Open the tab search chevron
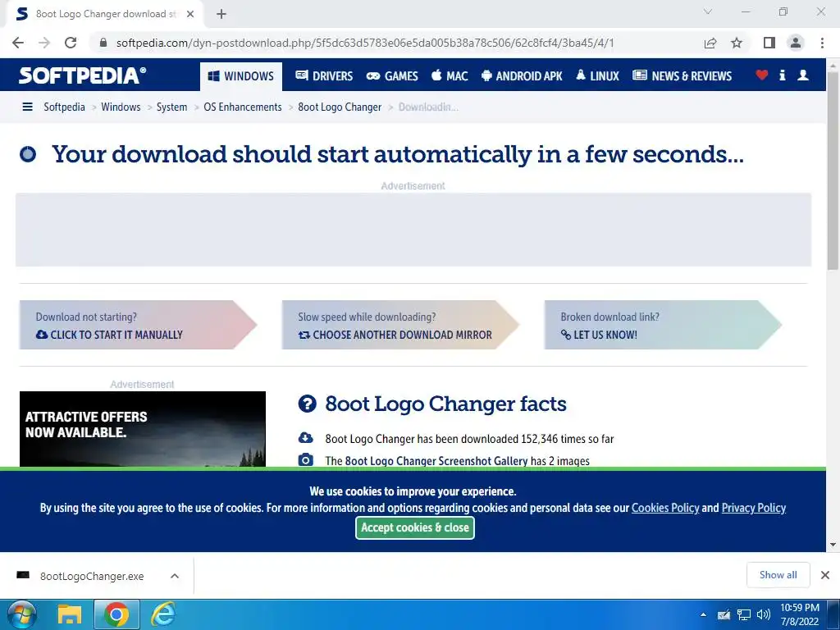This screenshot has width=840, height=630. click(708, 11)
